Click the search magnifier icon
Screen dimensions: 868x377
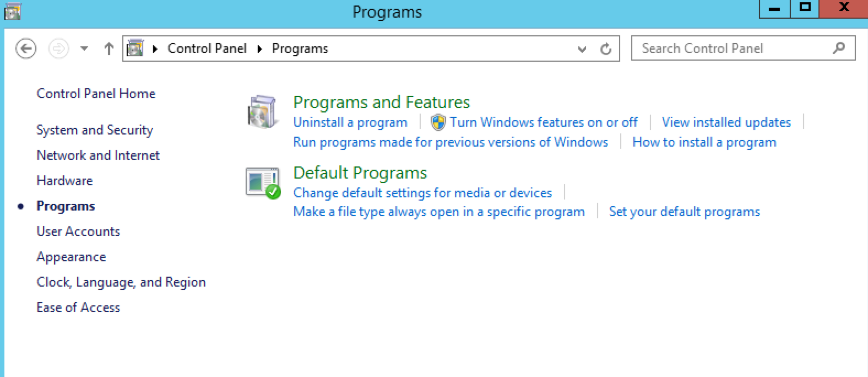(839, 48)
